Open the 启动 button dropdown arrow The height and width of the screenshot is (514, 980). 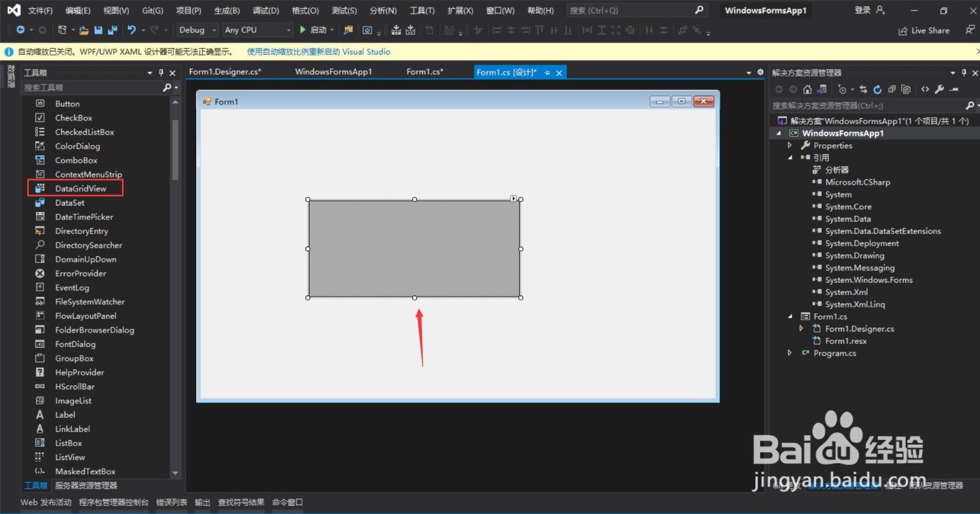click(332, 30)
